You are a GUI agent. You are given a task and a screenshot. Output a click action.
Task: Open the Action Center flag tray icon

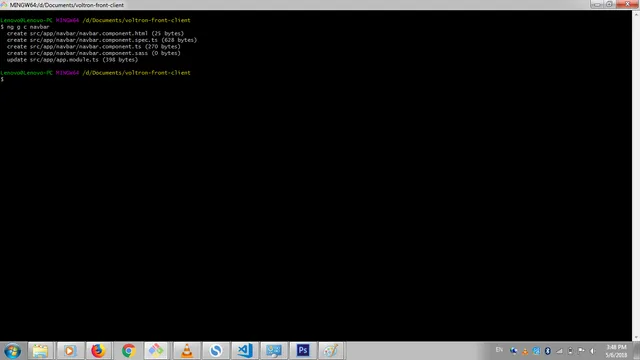(x=581, y=351)
